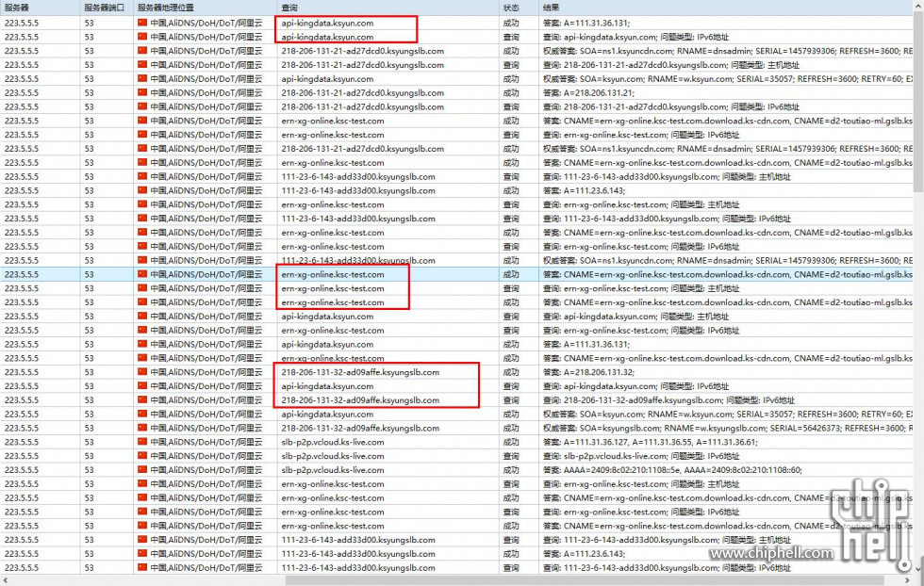Select the result with A=111.31.36.127, A=111.31.36.55
Image resolution: width=924 pixels, height=586 pixels.
click(651, 442)
